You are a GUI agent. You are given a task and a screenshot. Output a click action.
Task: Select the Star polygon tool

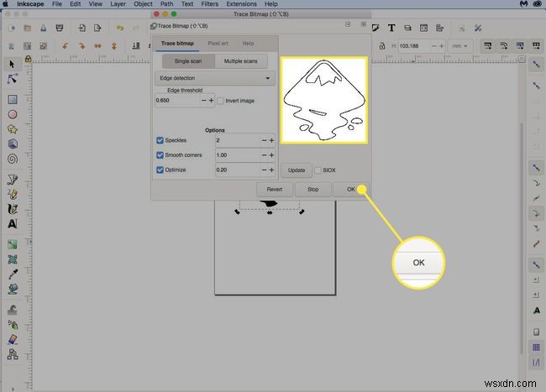pos(13,129)
